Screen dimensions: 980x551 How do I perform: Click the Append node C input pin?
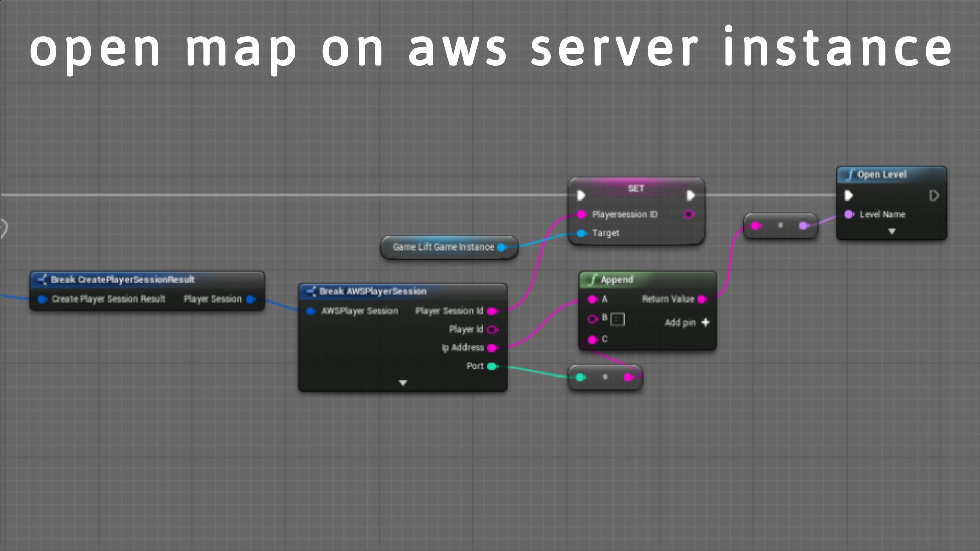tap(593, 339)
